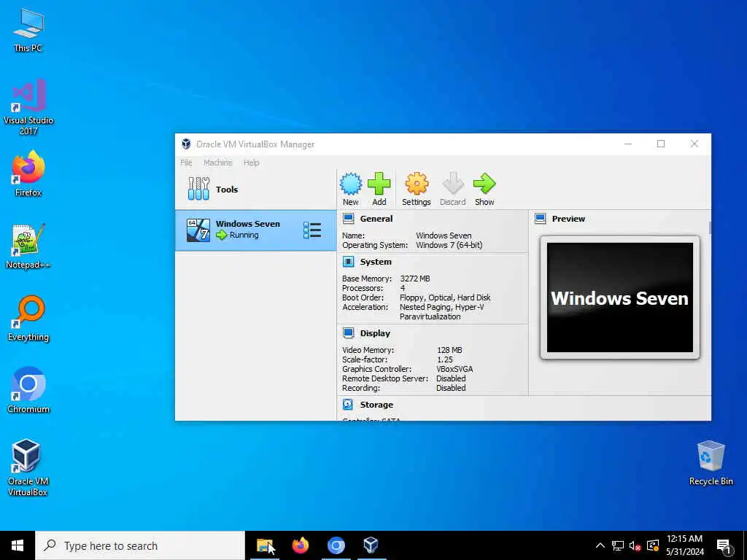The height and width of the screenshot is (560, 747).
Task: Click the VirtualBox title bar logo icon
Action: coord(186,144)
